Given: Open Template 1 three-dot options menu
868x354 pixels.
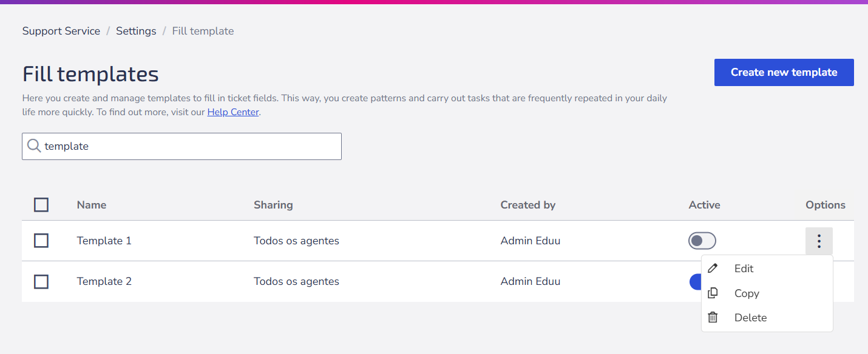Looking at the screenshot, I should (819, 241).
